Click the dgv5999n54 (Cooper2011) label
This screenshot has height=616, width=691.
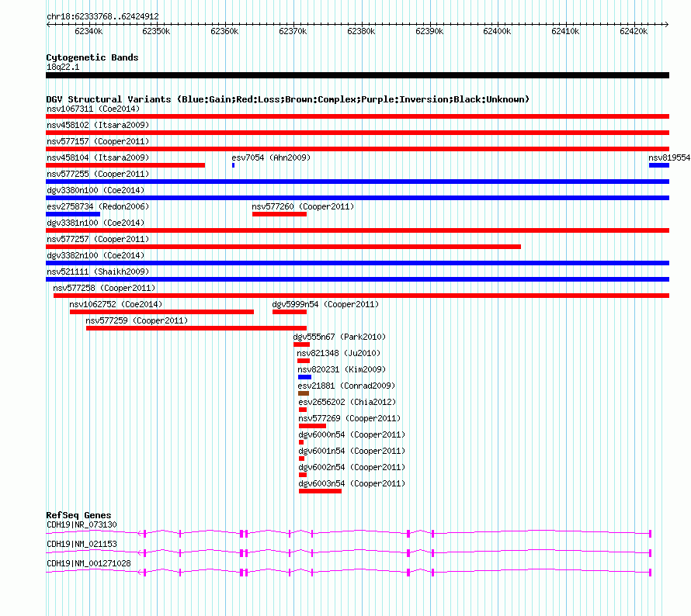pos(325,304)
